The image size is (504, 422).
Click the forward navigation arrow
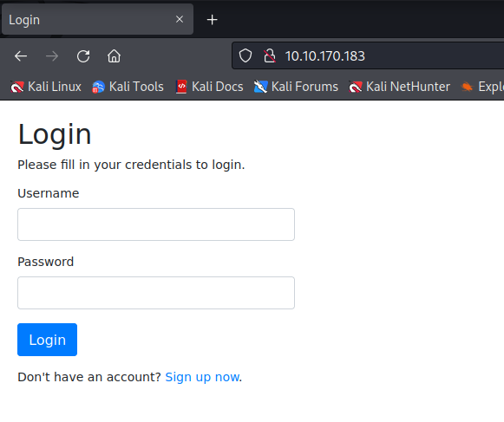(x=52, y=56)
